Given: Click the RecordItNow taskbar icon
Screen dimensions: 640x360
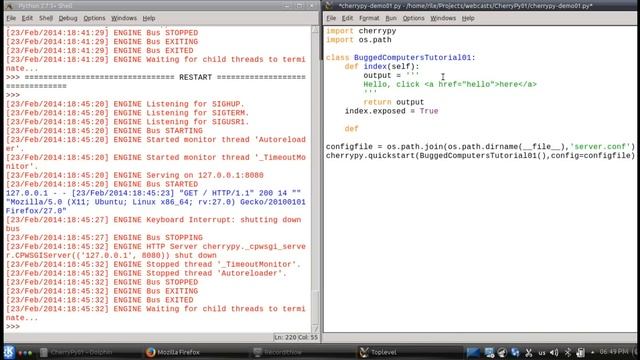Looking at the screenshot, I should pos(257,352).
